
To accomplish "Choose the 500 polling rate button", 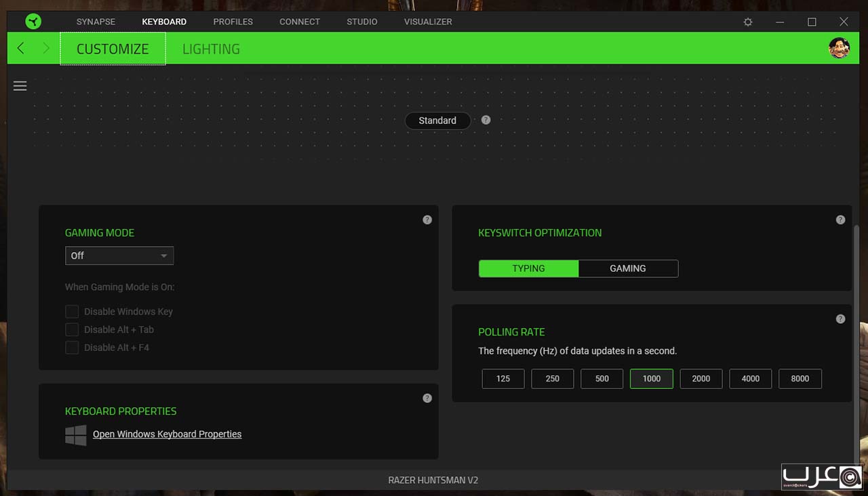I will click(x=601, y=379).
